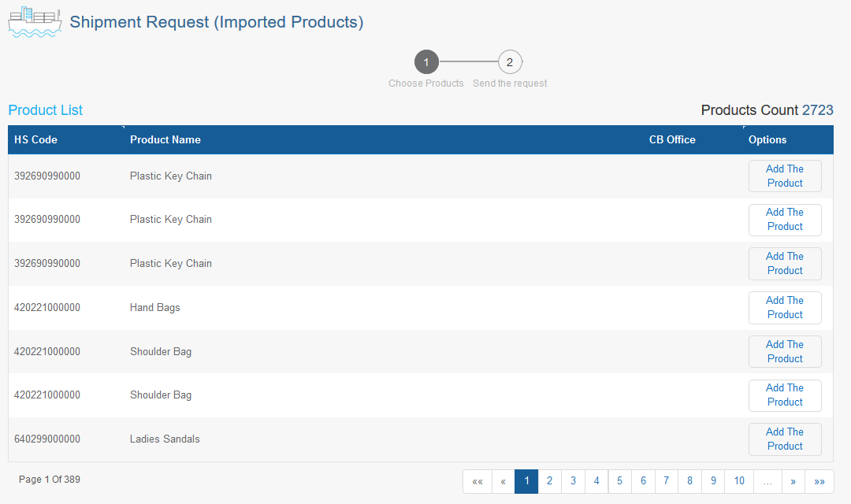This screenshot has width=851, height=504.
Task: Add the Hand Bags product
Action: [x=785, y=308]
